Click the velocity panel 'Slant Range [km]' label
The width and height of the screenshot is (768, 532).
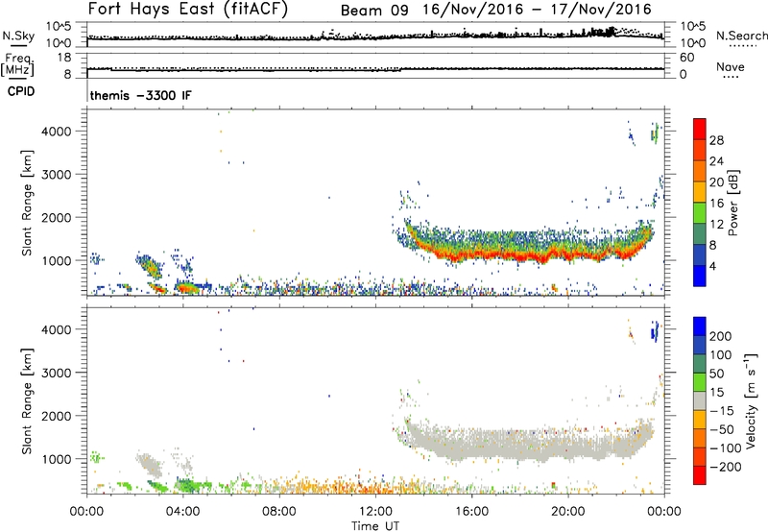coord(27,401)
